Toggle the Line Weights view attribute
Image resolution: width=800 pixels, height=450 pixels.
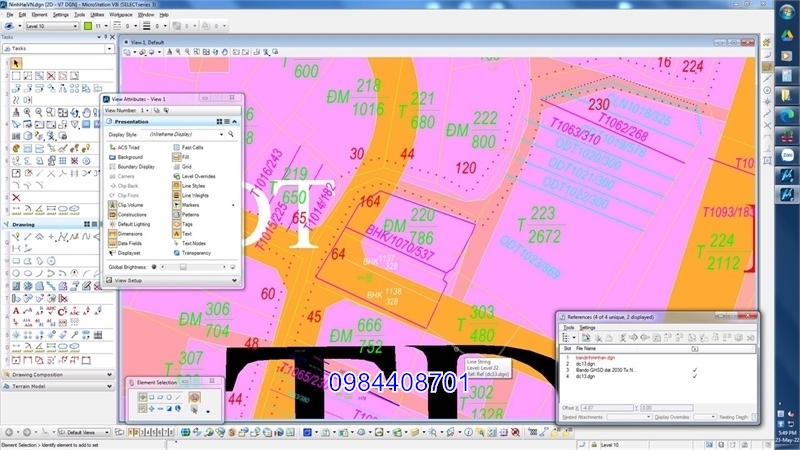tap(175, 195)
